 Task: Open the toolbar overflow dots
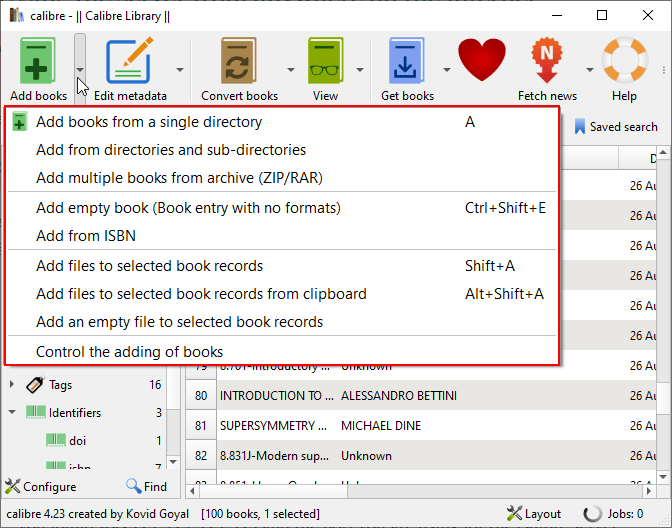663,70
